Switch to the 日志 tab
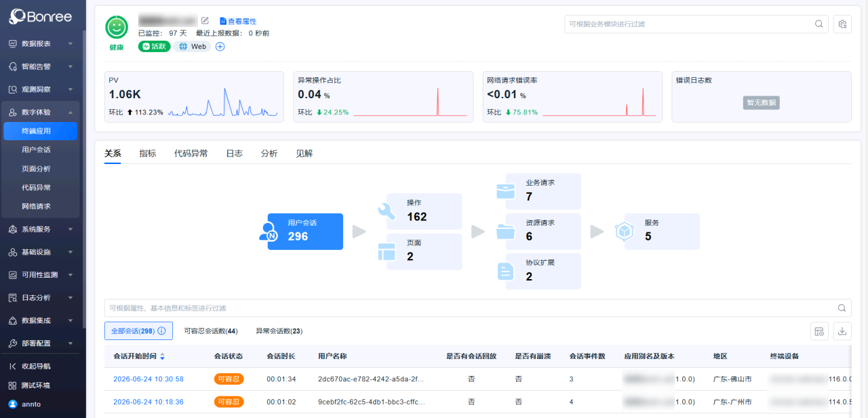 coord(234,154)
